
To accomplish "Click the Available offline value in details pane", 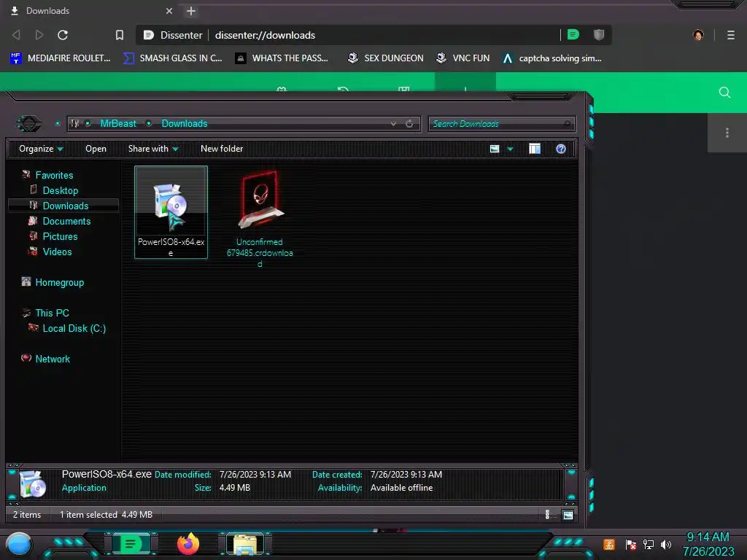I will 402,488.
